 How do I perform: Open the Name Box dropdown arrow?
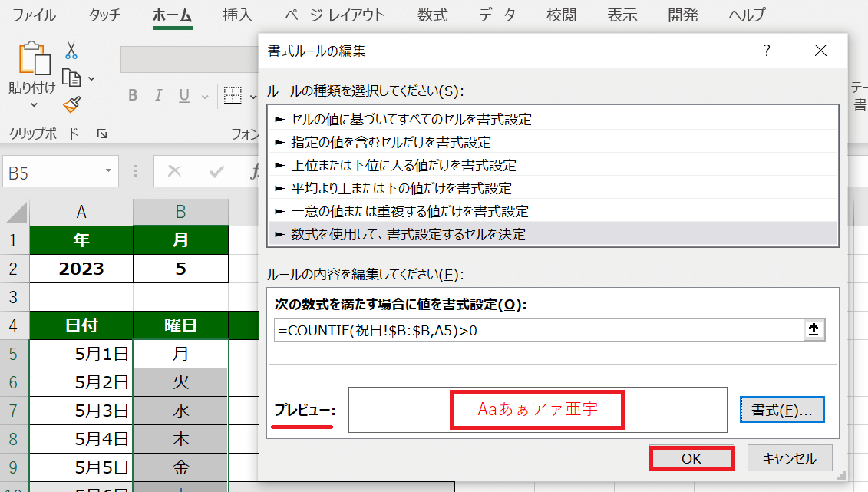click(x=109, y=171)
